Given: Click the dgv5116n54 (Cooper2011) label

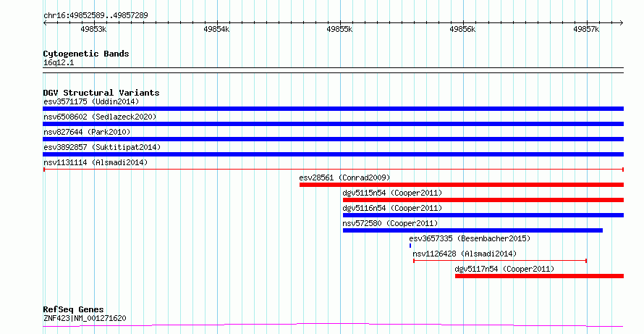Looking at the screenshot, I should click(x=392, y=208).
